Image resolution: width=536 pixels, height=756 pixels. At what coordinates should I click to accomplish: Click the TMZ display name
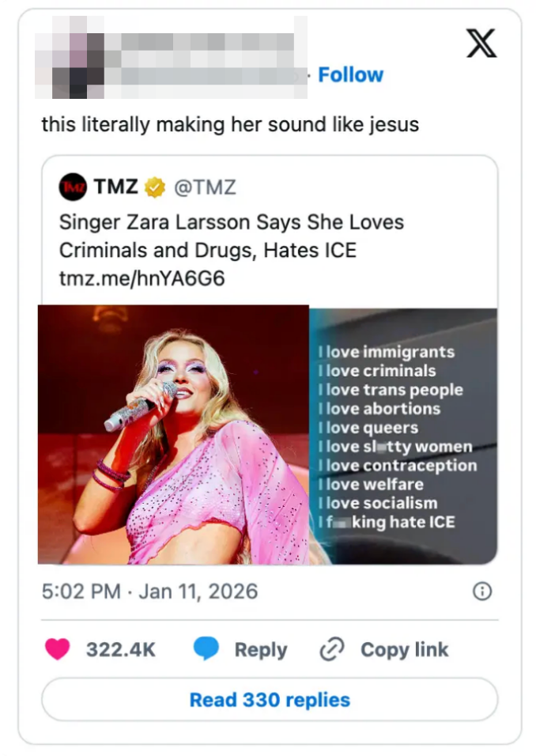(117, 185)
